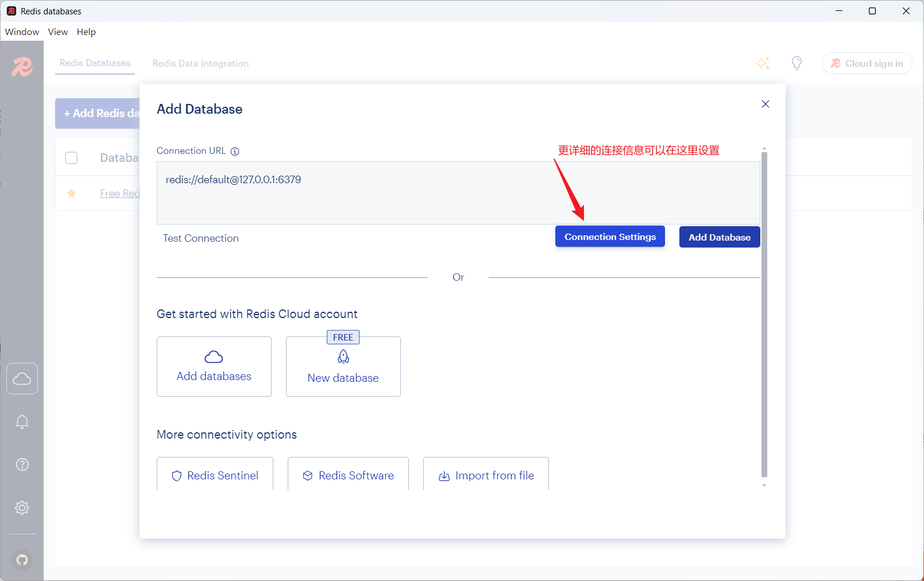This screenshot has width=924, height=581.
Task: Click the Cloud sign in button
Action: tap(867, 63)
